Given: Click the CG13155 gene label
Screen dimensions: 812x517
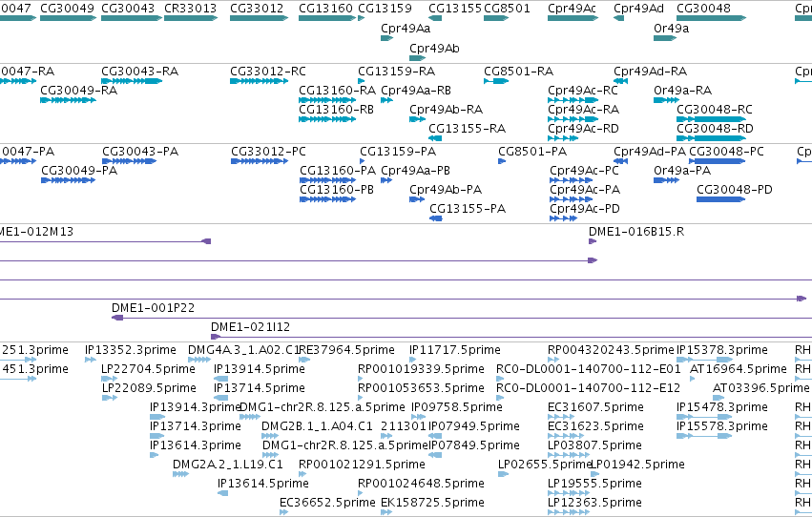Looking at the screenshot, I should point(455,9).
